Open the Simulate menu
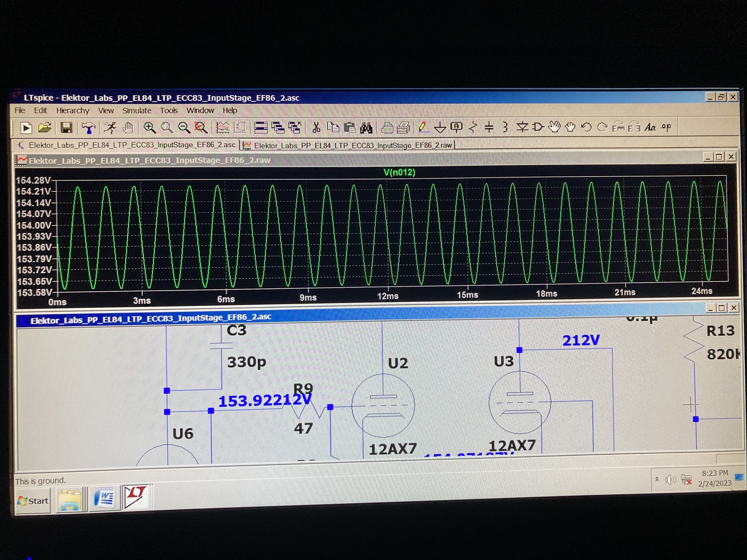 point(137,110)
